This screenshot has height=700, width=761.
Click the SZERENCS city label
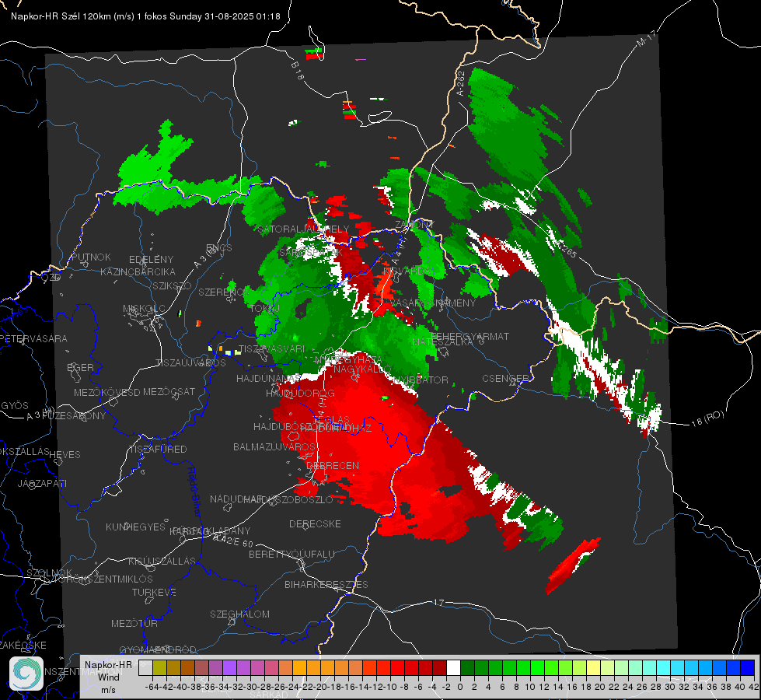click(x=223, y=292)
